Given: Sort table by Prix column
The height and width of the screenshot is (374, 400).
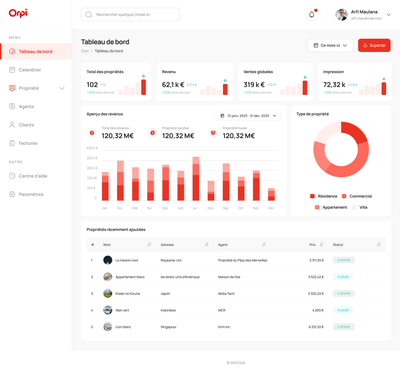Looking at the screenshot, I should coord(322,245).
